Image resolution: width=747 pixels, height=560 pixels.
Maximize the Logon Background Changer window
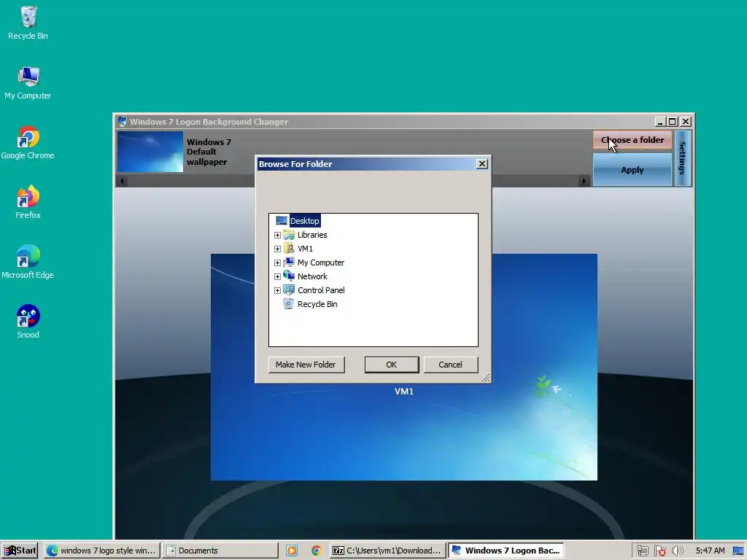[x=672, y=122]
